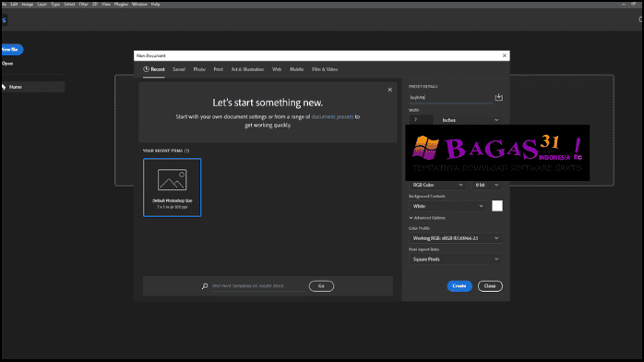Open the Pixel Aspect Ratio Square Pixels dropdown
Screen dimensions: 644x362
point(456,259)
